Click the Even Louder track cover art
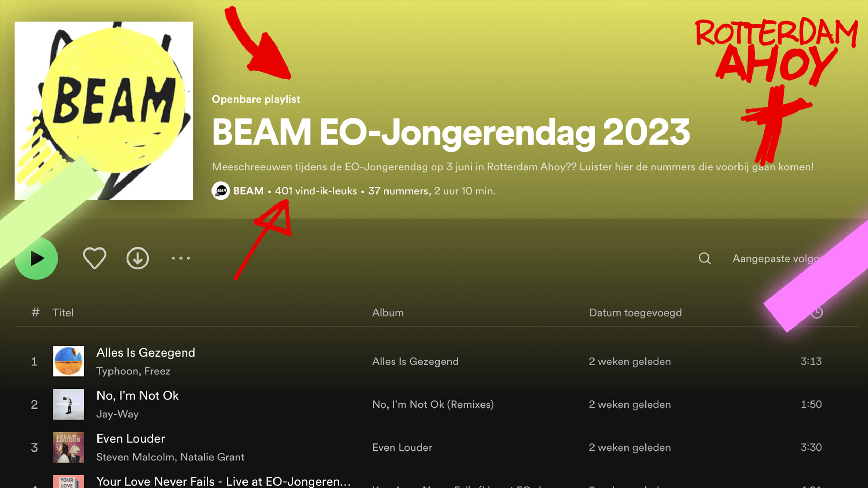The width and height of the screenshot is (868, 488). [69, 447]
